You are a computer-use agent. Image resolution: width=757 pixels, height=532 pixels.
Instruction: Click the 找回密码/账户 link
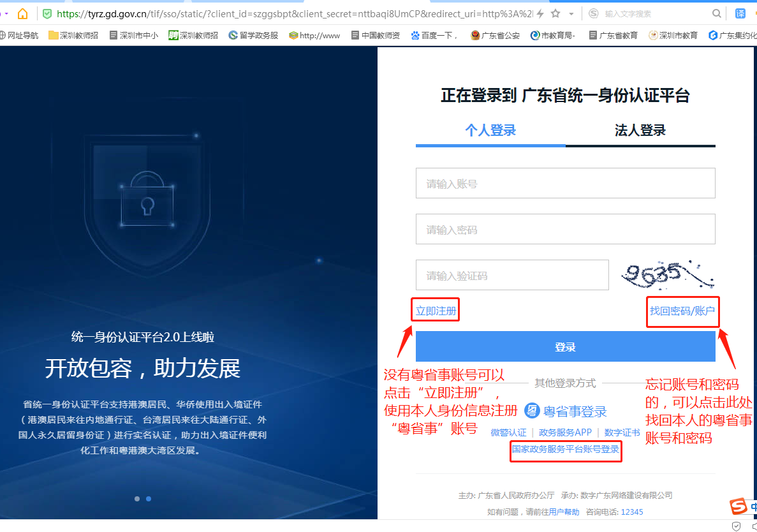tap(682, 312)
